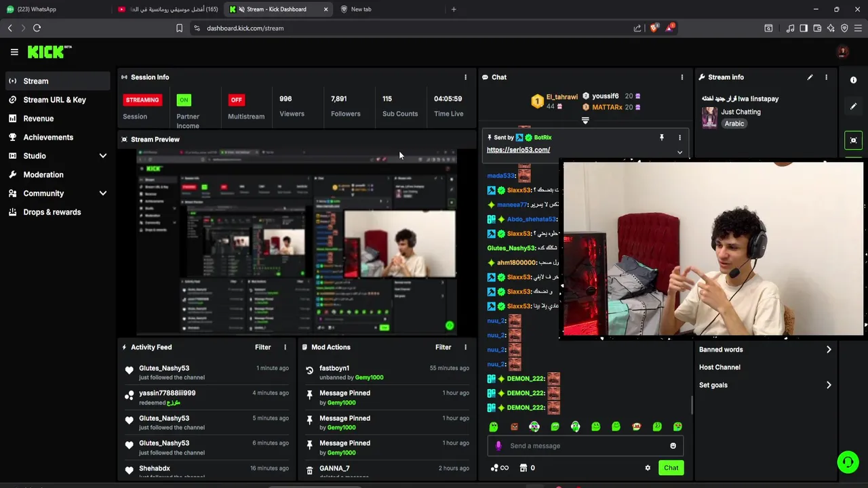Open Drops & rewards page
This screenshot has height=488, width=868.
pos(58,212)
